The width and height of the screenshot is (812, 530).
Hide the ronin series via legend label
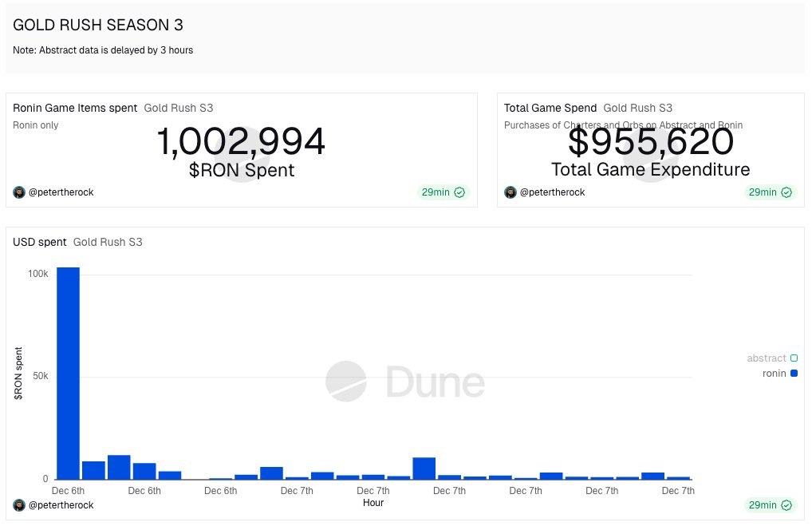(774, 374)
